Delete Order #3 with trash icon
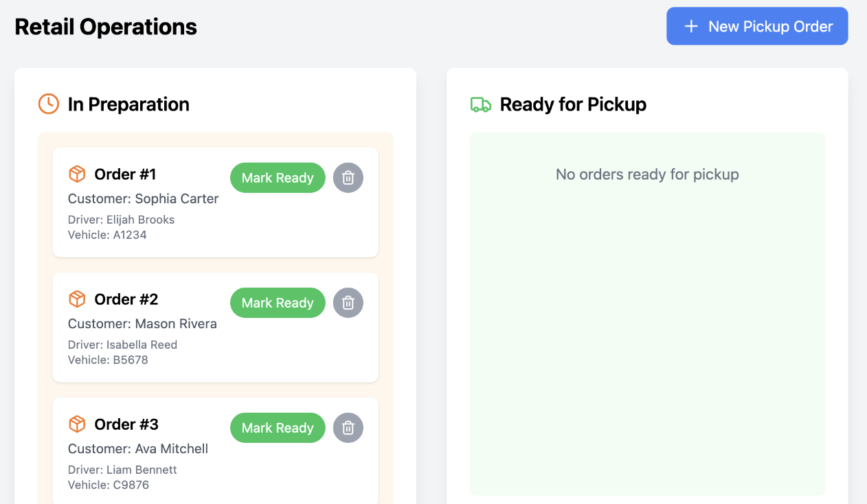 click(348, 428)
